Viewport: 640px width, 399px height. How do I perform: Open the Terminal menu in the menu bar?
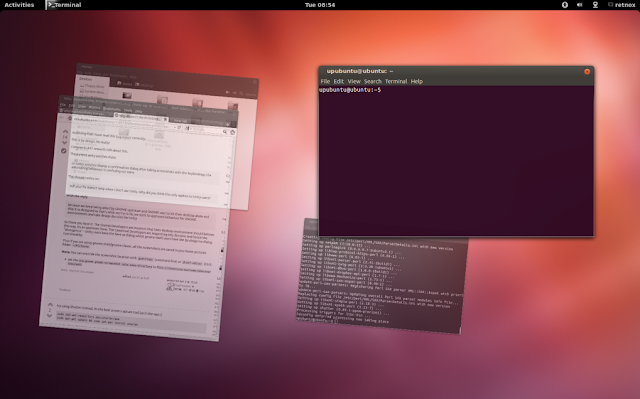(x=396, y=81)
